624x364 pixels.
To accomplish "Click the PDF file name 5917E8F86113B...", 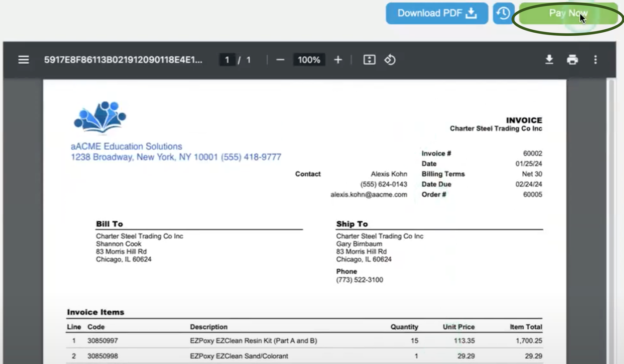I will 123,60.
